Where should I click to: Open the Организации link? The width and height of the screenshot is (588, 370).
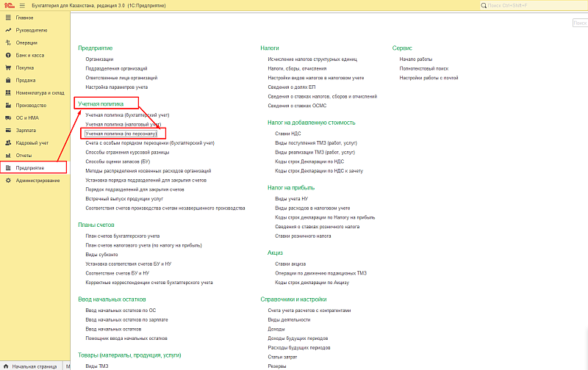pyautogui.click(x=99, y=59)
